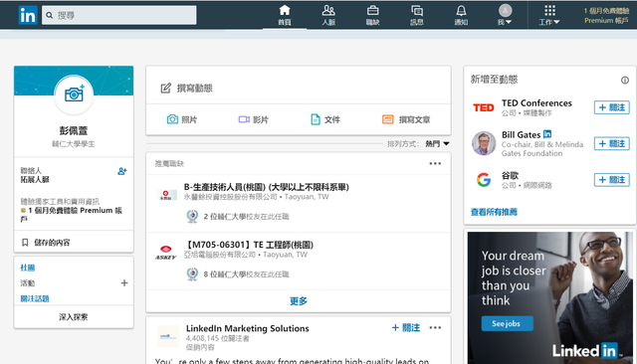This screenshot has height=364, width=637.
Task: Follow Bill Gates
Action: tap(612, 143)
